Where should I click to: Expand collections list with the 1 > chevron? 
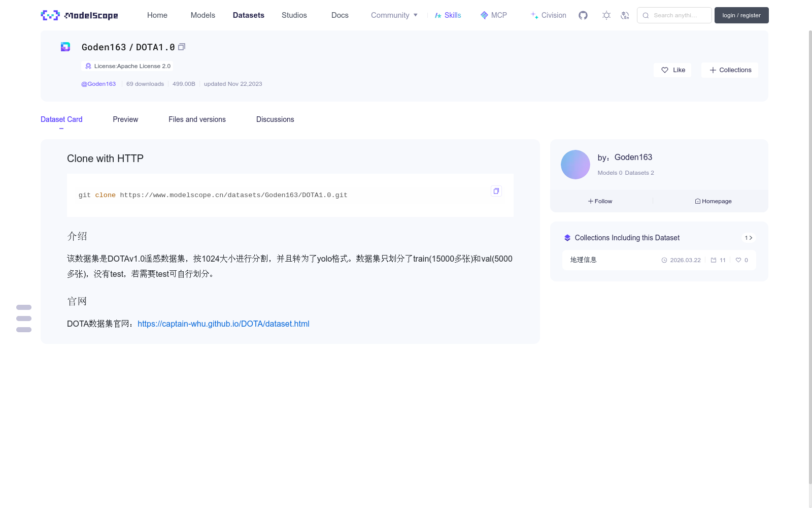pos(749,238)
